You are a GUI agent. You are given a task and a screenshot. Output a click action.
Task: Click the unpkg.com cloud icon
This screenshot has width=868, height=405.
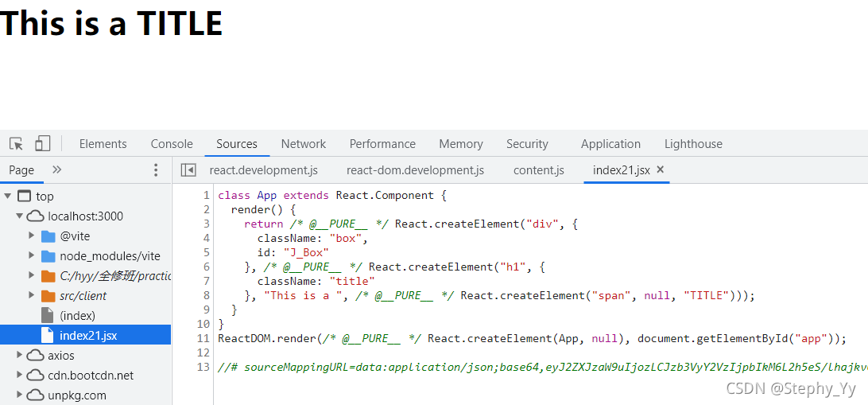click(x=36, y=395)
